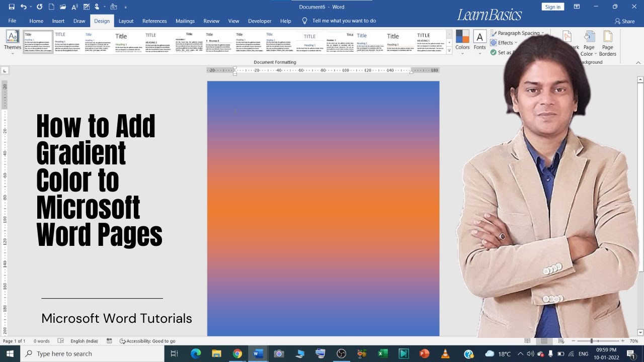
Task: Click the spelling proofing status bar icon
Action: point(61,341)
